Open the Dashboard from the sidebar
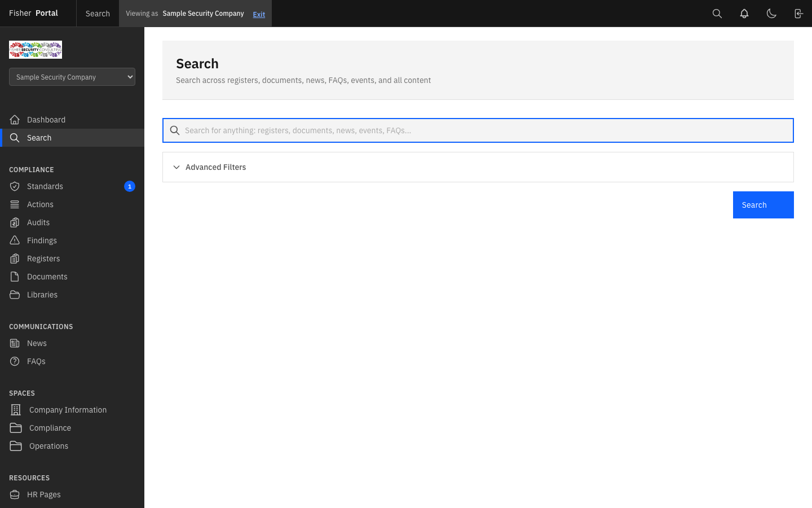The height and width of the screenshot is (508, 812). tap(46, 120)
